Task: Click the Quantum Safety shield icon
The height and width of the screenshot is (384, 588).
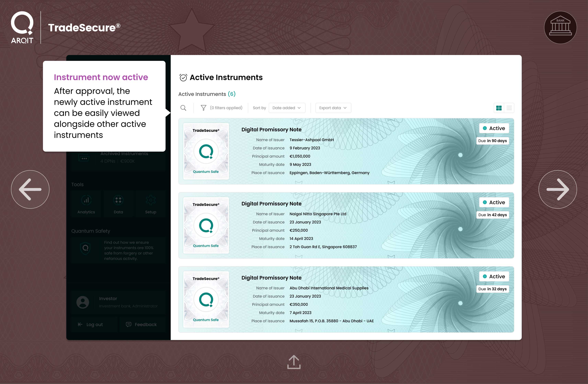Action: (86, 248)
